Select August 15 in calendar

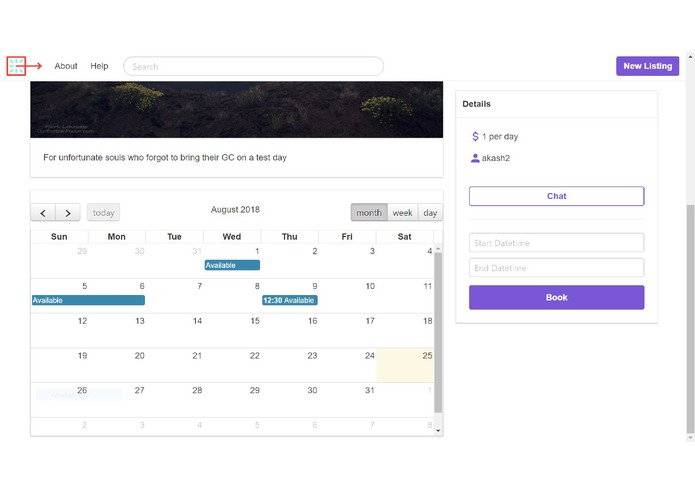[232, 331]
